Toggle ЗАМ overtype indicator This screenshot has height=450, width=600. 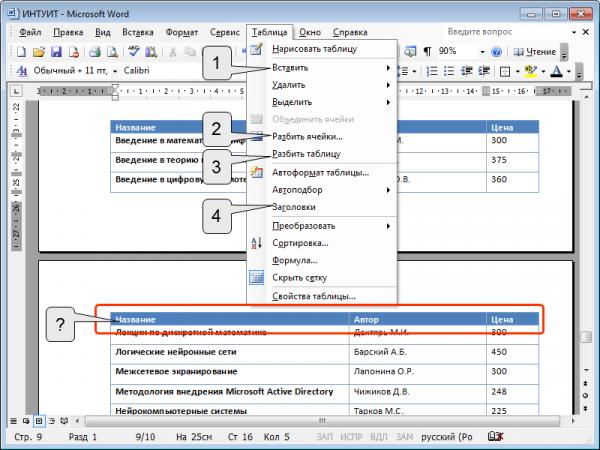tap(404, 437)
